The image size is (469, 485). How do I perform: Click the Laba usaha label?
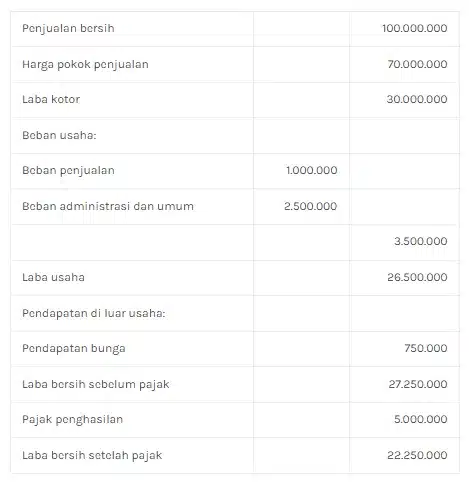pos(53,277)
